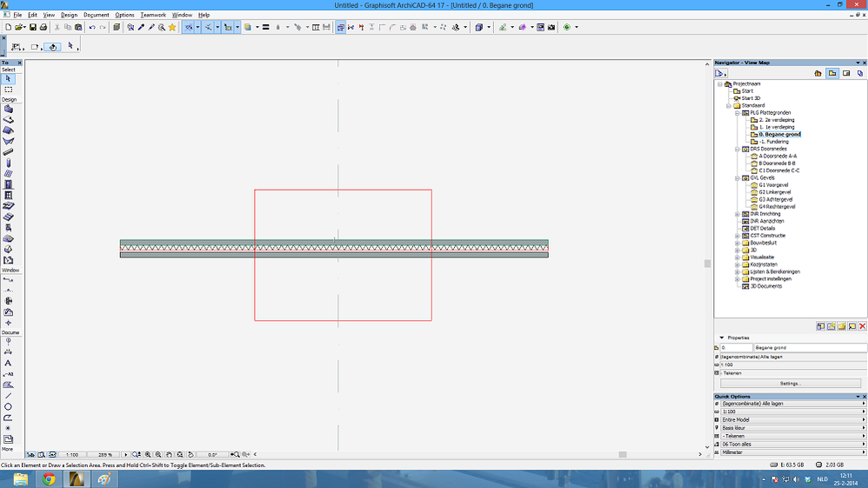Image resolution: width=868 pixels, height=488 pixels.
Task: Select the Arrow tool in the toolbox
Action: point(9,78)
